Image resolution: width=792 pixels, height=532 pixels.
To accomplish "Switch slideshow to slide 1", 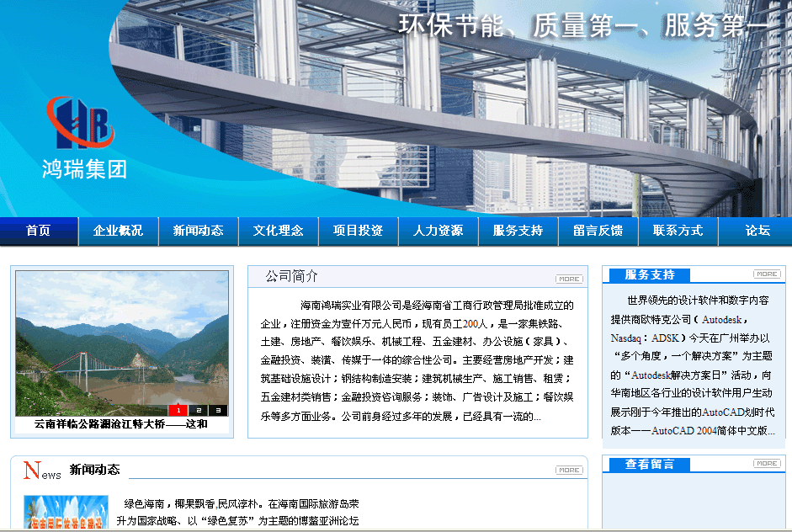I will click(178, 411).
